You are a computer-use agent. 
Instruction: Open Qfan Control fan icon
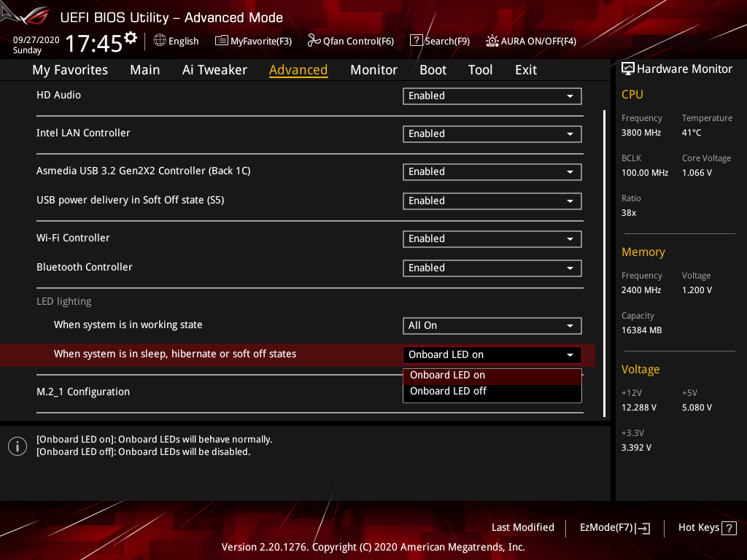[x=314, y=41]
